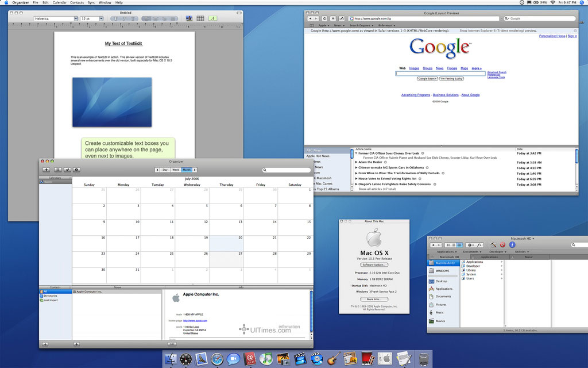Open the Utilities dropdown in Finder

coord(522,252)
